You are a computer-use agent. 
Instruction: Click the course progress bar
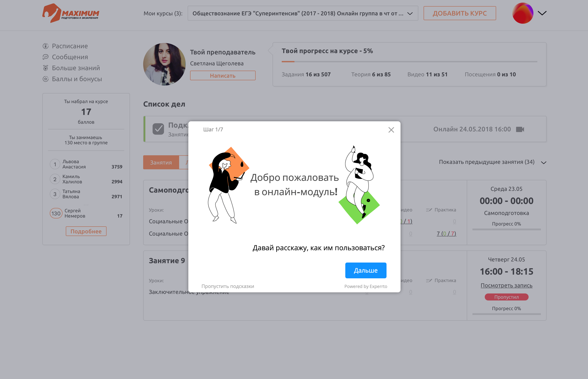[409, 62]
